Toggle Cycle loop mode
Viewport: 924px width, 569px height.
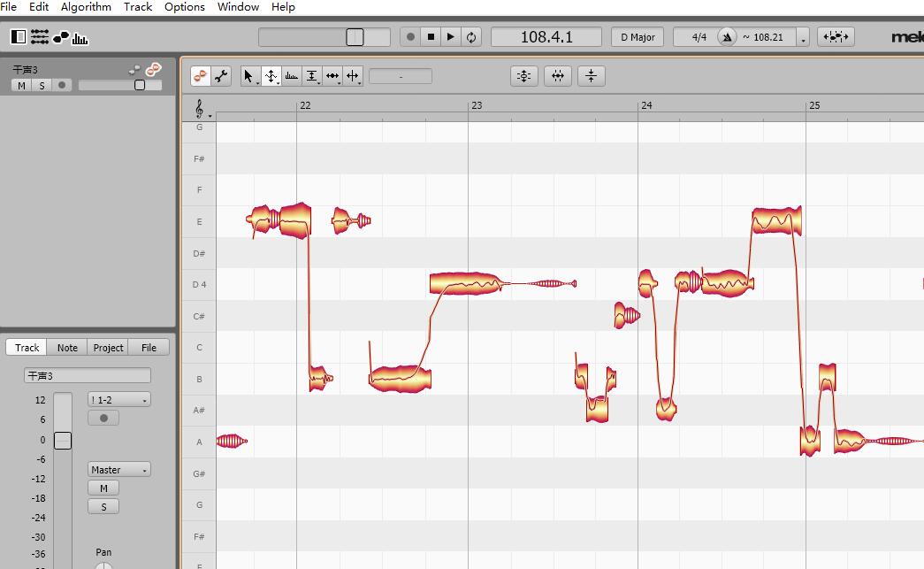pyautogui.click(x=470, y=37)
